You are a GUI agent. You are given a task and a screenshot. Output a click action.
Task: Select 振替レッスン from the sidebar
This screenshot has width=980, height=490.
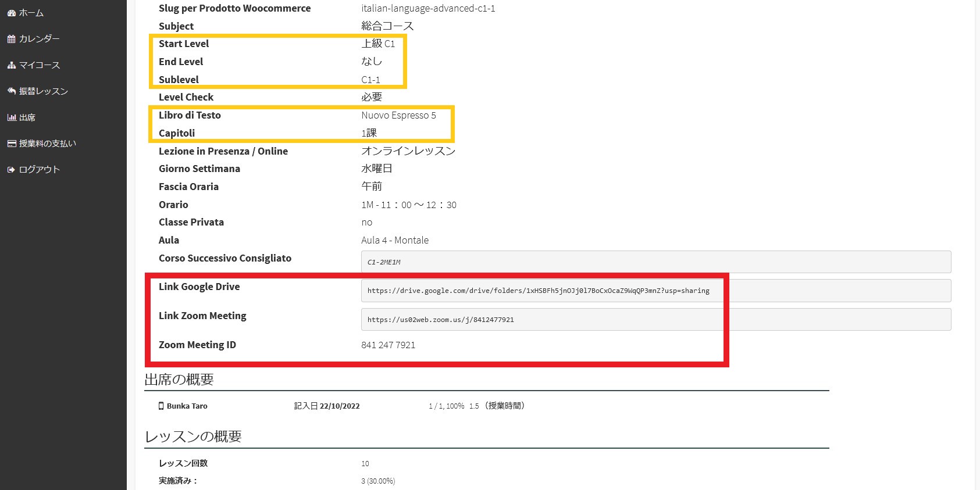(x=44, y=91)
